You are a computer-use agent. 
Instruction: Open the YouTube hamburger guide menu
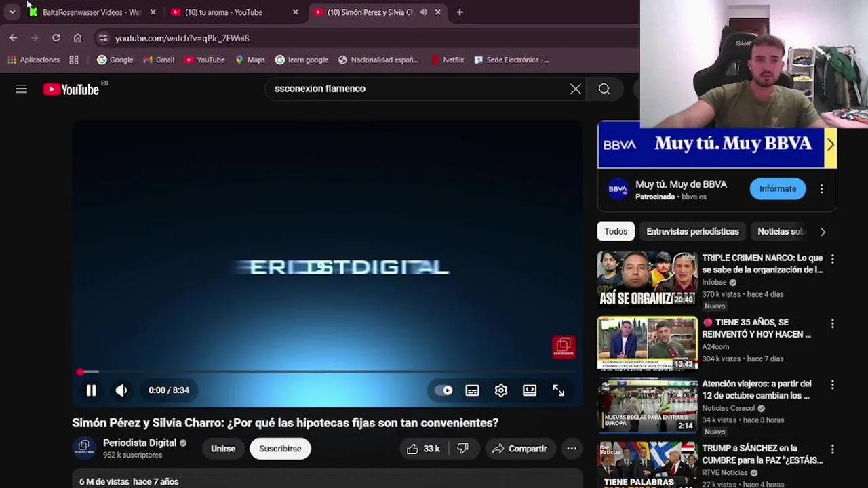coord(22,89)
